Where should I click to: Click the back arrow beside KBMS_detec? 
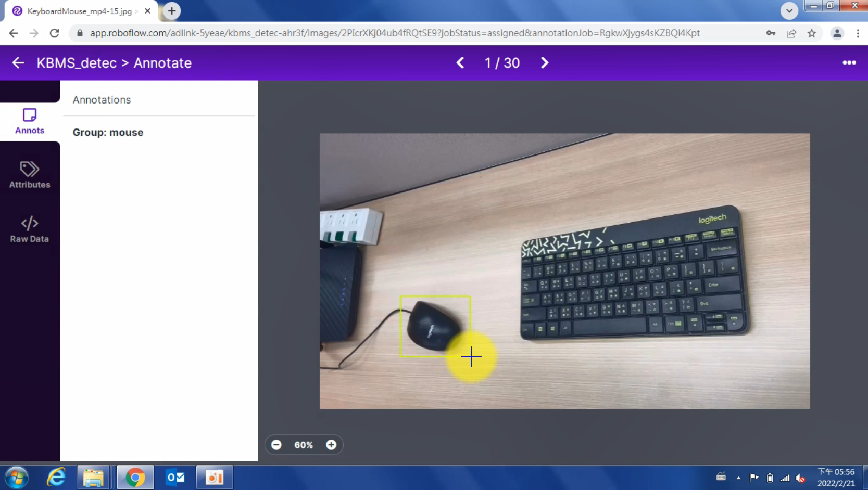pos(18,63)
